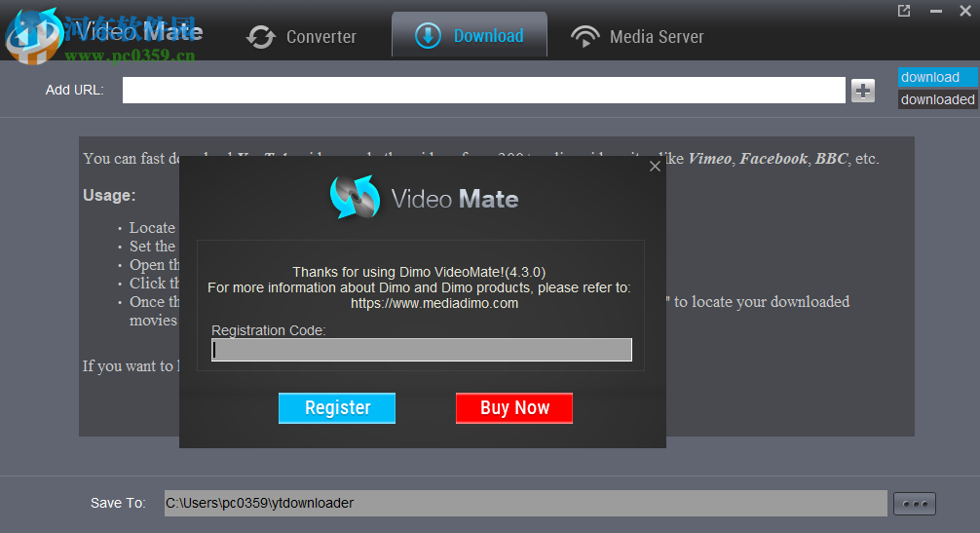The image size is (980, 533).
Task: Click the 'Thanks for using Dimo VideoMate!(4.3.0)' text
Action: (x=419, y=272)
